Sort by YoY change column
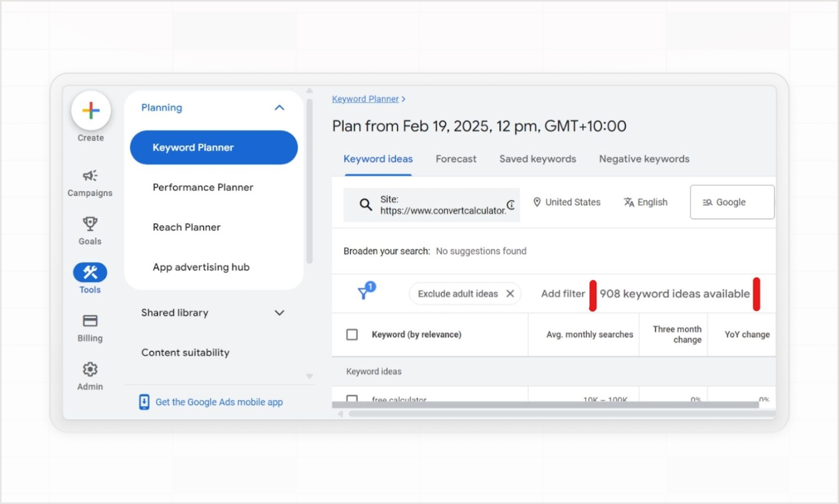The height and width of the screenshot is (504, 839). [747, 334]
